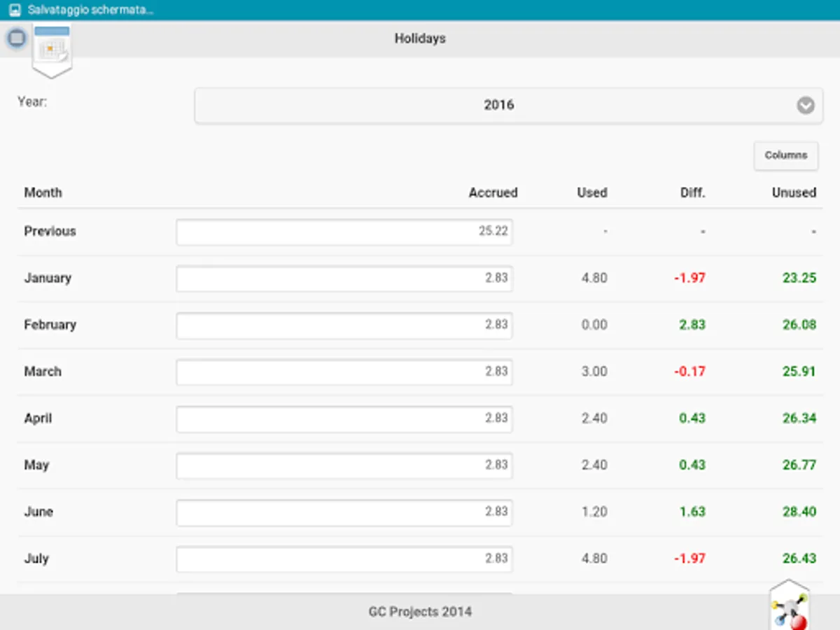
Task: Click the Unused column header
Action: [x=794, y=192]
